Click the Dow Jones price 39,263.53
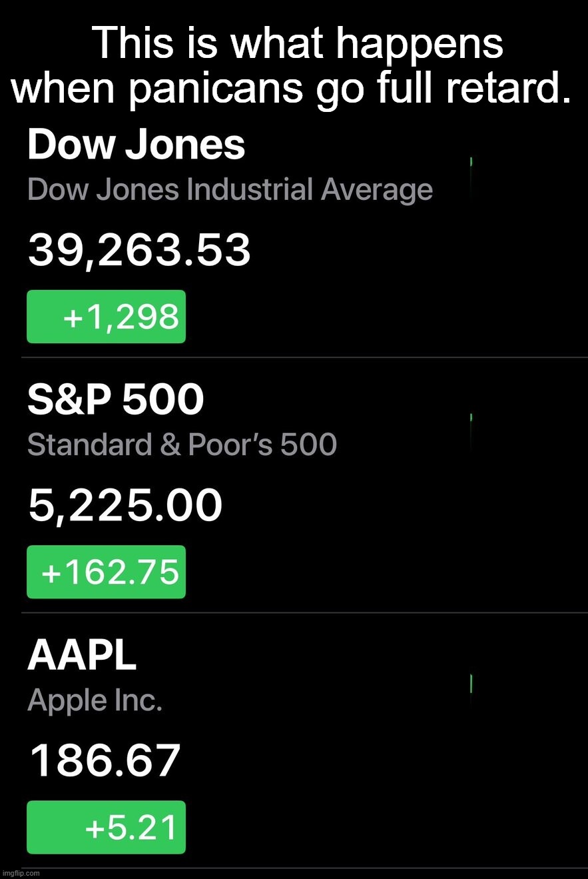Viewport: 588px width, 879px height. point(139,252)
